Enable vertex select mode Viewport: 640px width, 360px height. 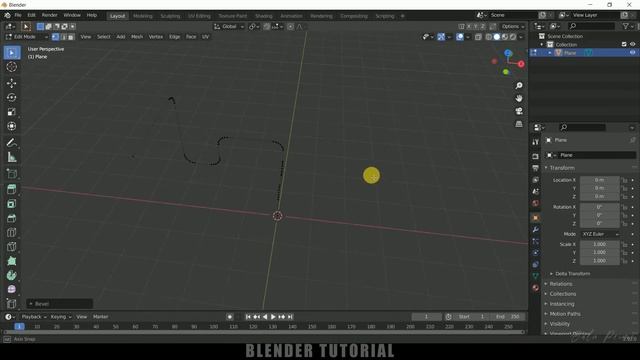55,37
